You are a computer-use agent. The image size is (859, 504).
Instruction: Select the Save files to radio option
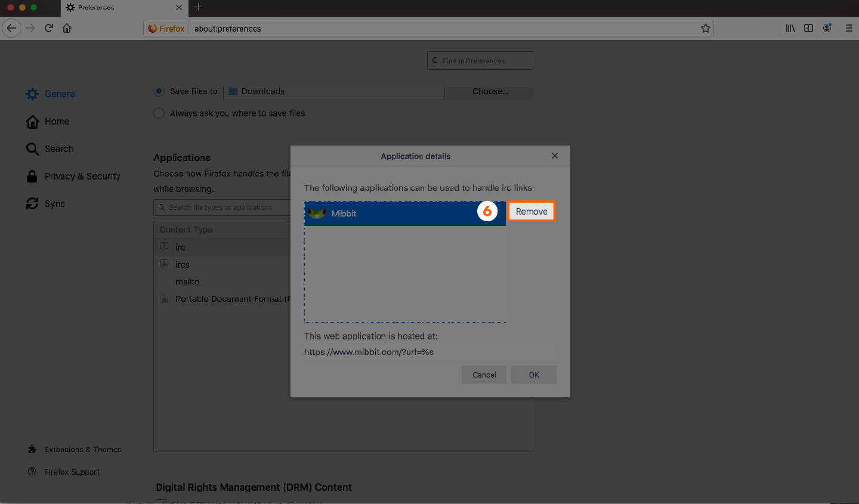(159, 91)
